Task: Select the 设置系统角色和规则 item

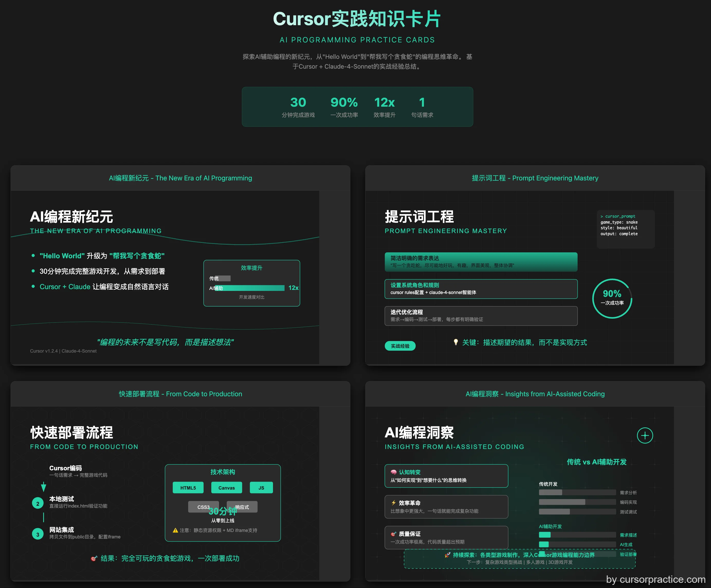Action: click(481, 289)
